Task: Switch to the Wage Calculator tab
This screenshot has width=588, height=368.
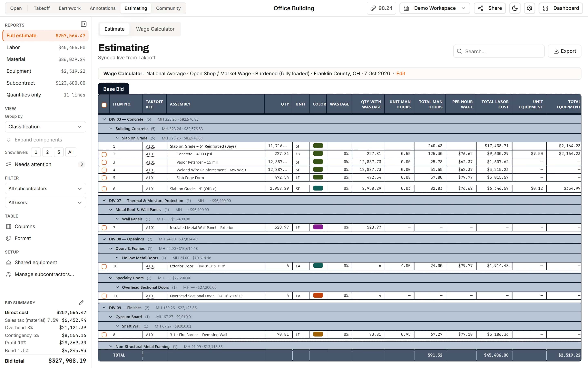Action: point(155,29)
